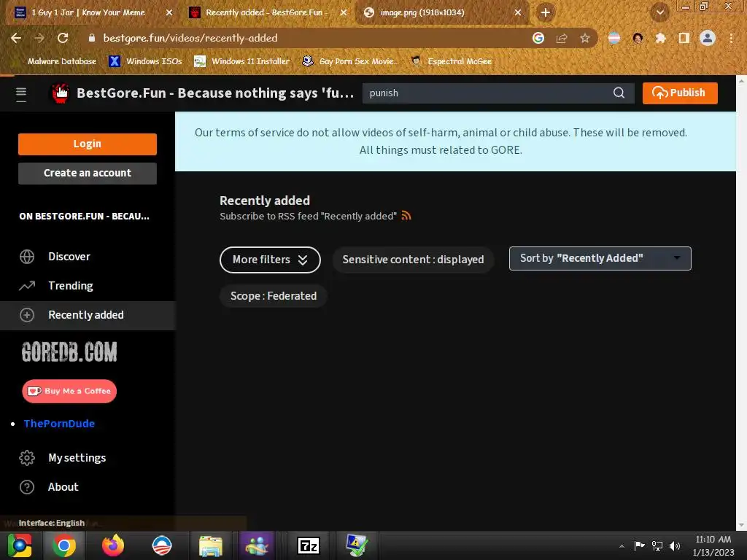
Task: Toggle the browser side panel icon
Action: pyautogui.click(x=684, y=38)
